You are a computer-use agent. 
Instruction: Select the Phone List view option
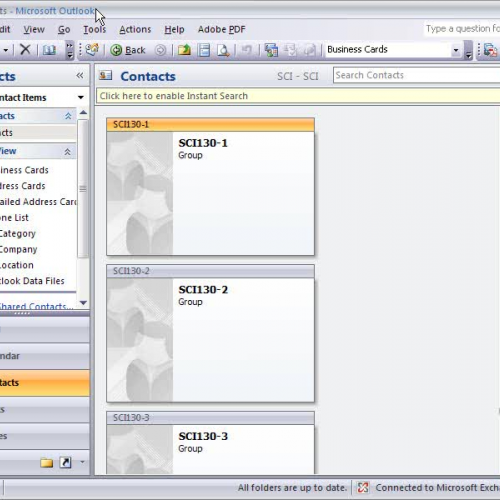pos(14,218)
